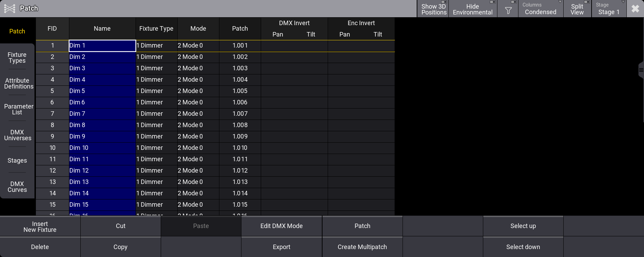
Task: Click the Delete button
Action: (40, 247)
